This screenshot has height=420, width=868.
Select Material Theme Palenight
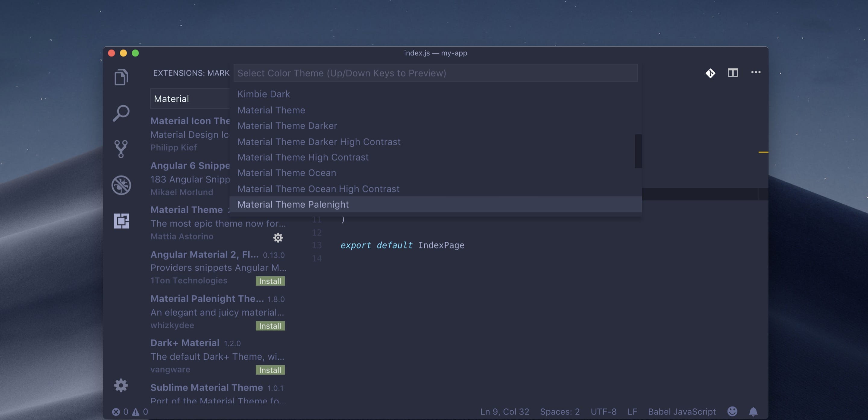coord(293,205)
